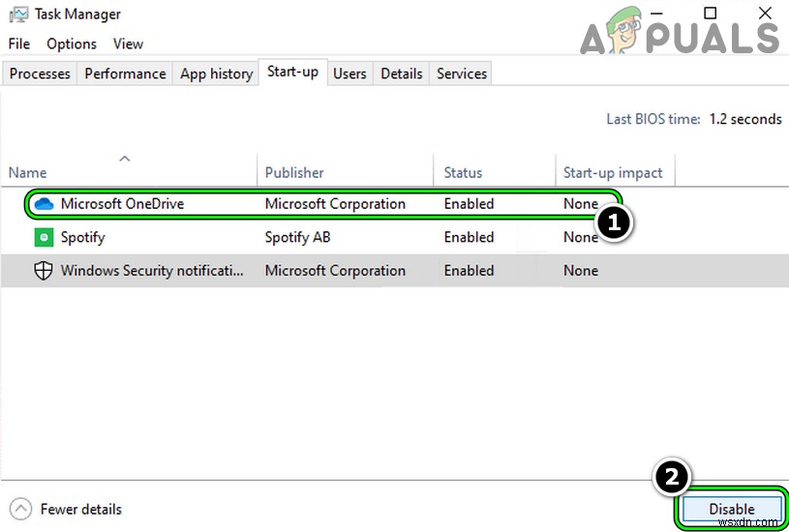Click the Windows Security shield icon
The height and width of the screenshot is (532, 789).
(44, 271)
